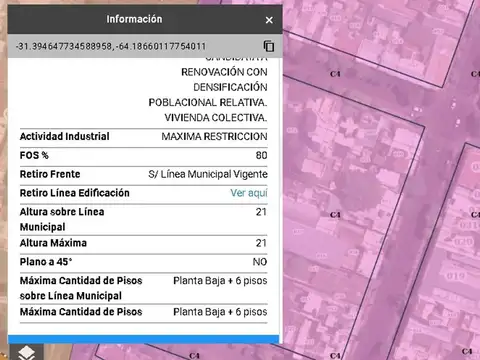The width and height of the screenshot is (480, 360).
Task: Click parcel 019 on the map
Action: point(456,276)
